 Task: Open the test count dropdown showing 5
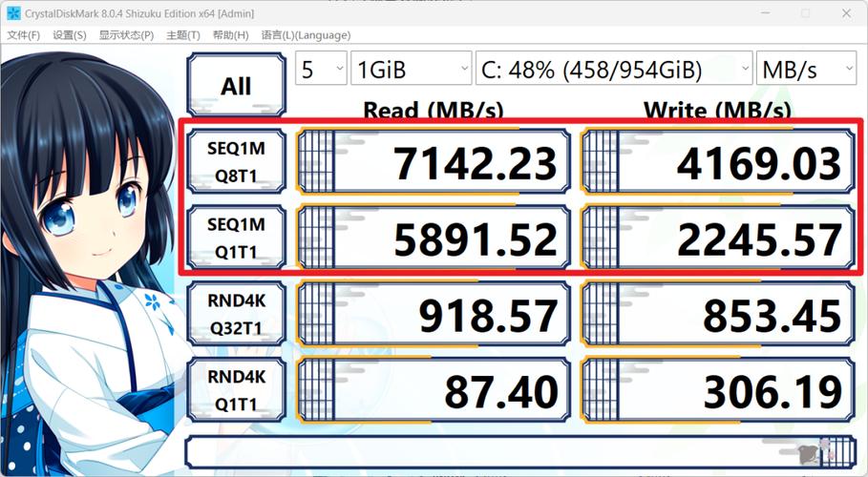[x=321, y=69]
